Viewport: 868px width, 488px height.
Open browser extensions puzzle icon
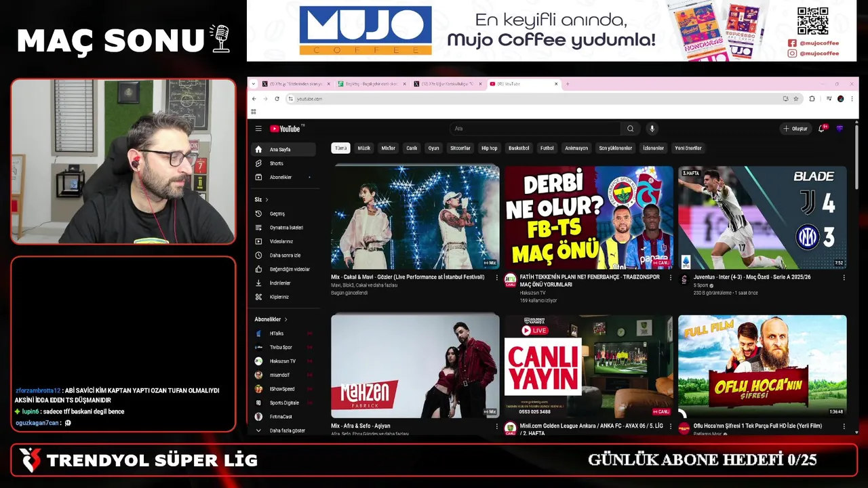tap(812, 99)
